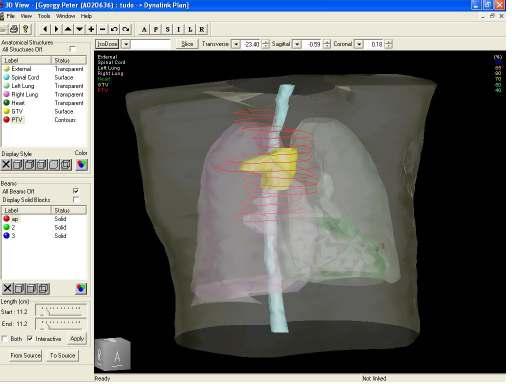Select third structure display style icon
Screen dimensions: 512x384
[30, 164]
